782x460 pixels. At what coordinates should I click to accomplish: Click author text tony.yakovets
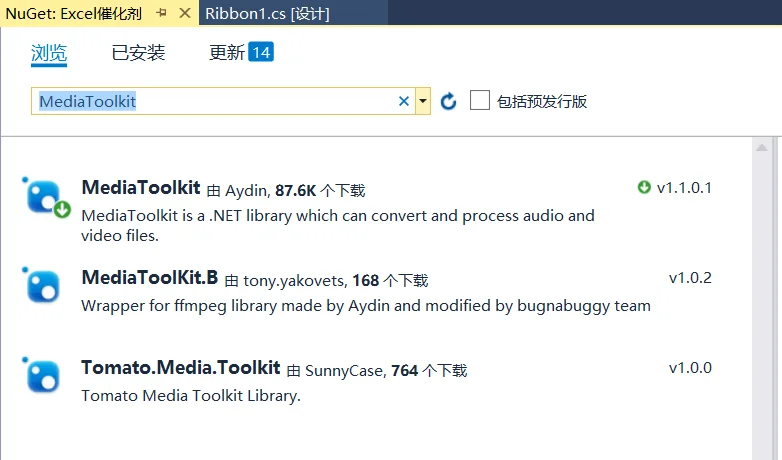click(x=295, y=281)
